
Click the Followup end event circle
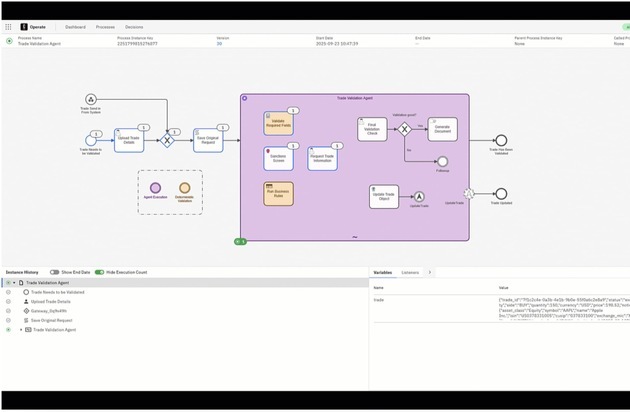[x=442, y=161]
